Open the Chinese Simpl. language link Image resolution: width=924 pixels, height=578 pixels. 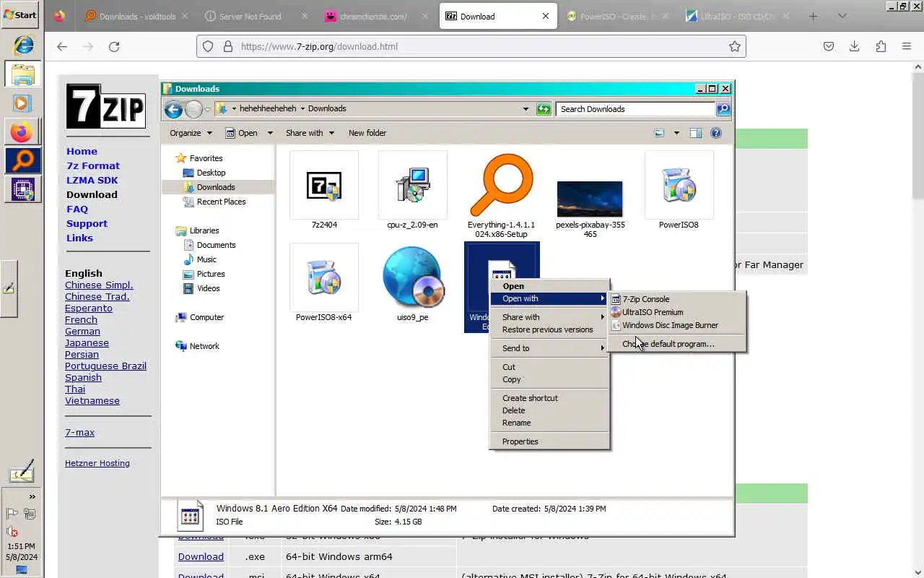[99, 285]
